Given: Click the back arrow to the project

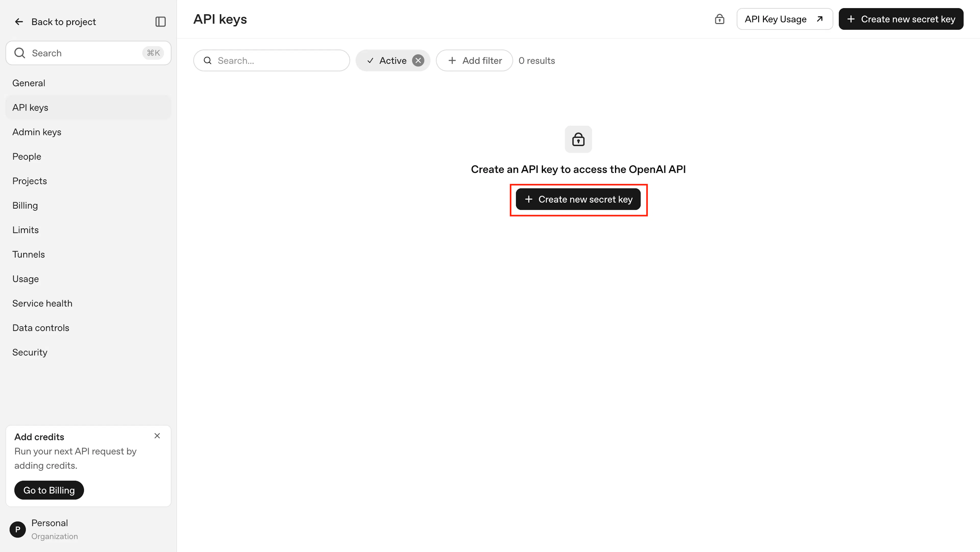Looking at the screenshot, I should pyautogui.click(x=19, y=22).
